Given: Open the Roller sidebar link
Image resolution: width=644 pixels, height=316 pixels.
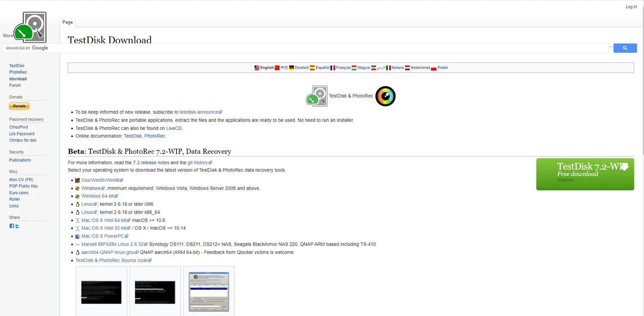Looking at the screenshot, I should (15, 199).
